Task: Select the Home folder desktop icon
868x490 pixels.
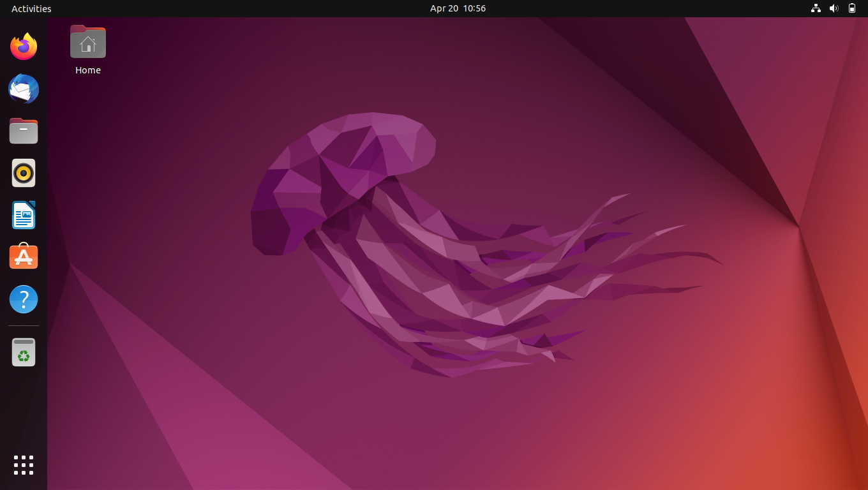Action: 88,42
